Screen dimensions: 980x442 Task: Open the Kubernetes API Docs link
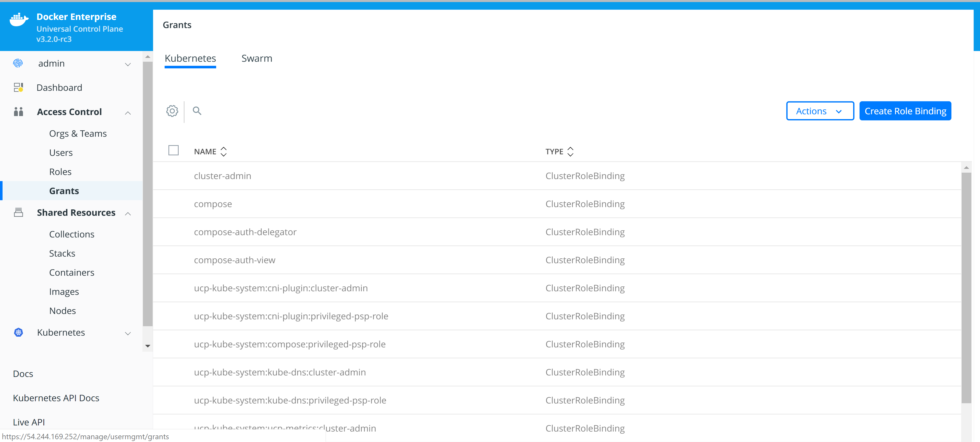pyautogui.click(x=56, y=398)
